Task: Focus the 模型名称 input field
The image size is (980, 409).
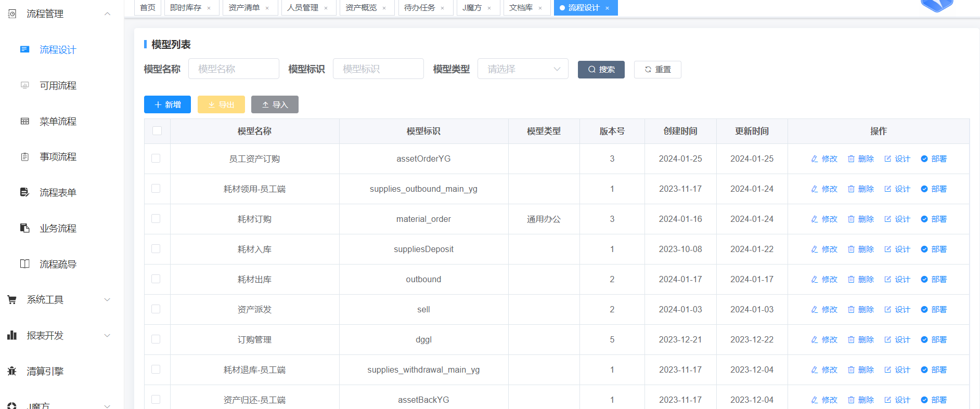Action: pyautogui.click(x=234, y=69)
